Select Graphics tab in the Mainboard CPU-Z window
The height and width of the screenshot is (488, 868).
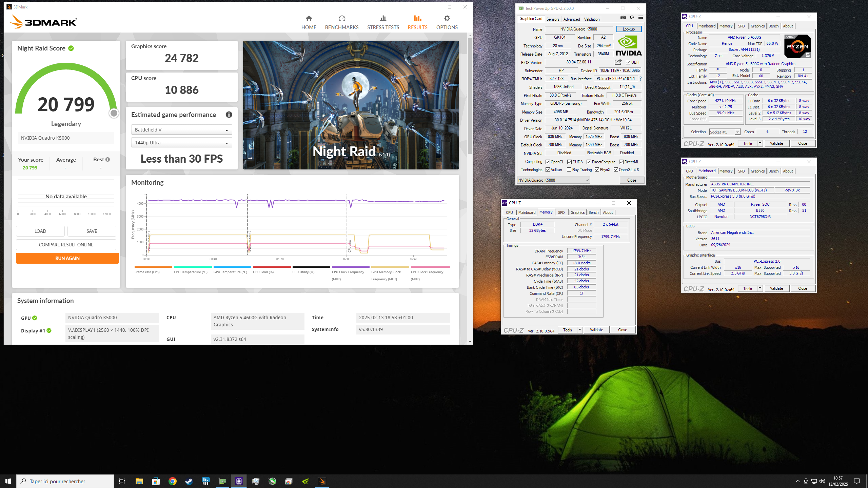[757, 171]
